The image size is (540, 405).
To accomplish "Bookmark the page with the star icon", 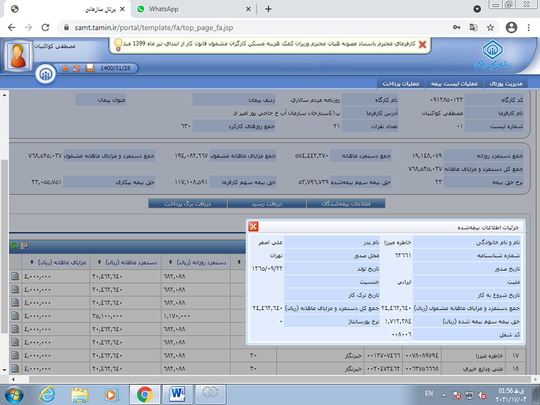I will (490, 28).
